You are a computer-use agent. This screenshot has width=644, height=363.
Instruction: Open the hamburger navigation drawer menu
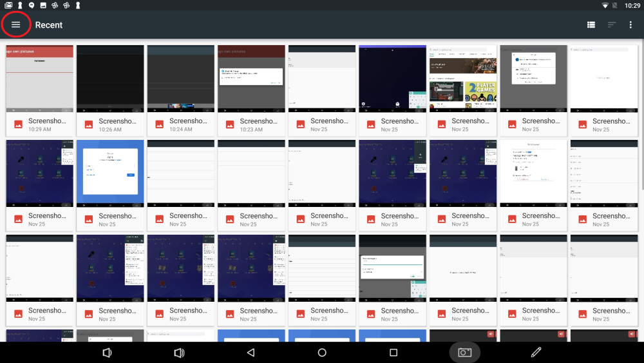click(15, 25)
